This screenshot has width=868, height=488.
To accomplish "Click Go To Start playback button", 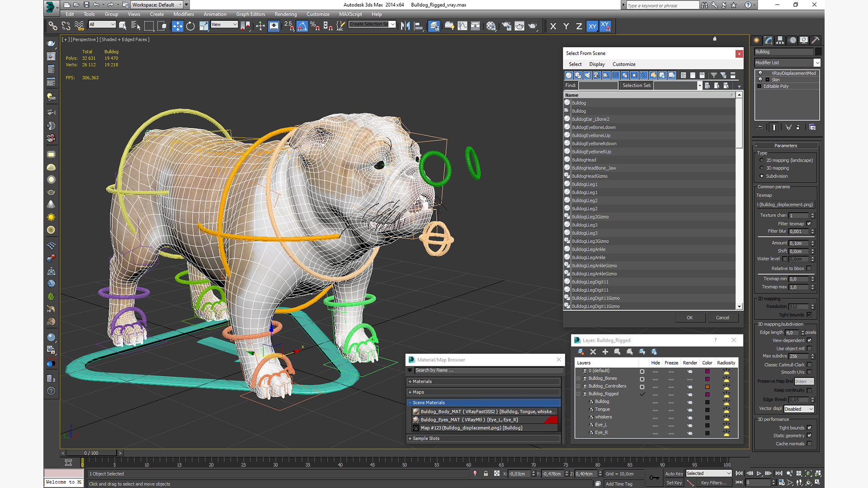I will 739,474.
